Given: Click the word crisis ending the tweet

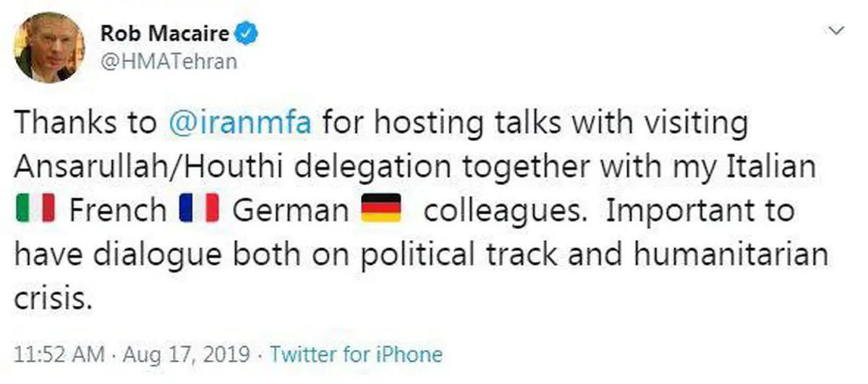Looking at the screenshot, I should point(55,299).
